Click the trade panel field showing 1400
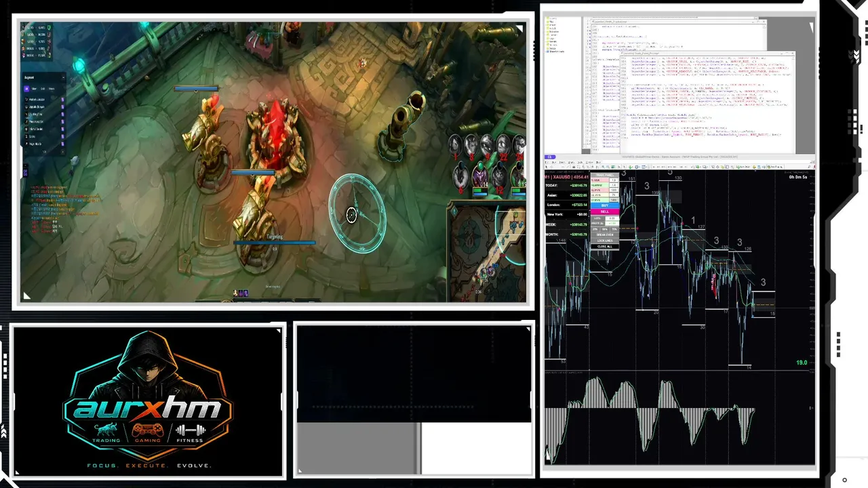 [x=614, y=200]
